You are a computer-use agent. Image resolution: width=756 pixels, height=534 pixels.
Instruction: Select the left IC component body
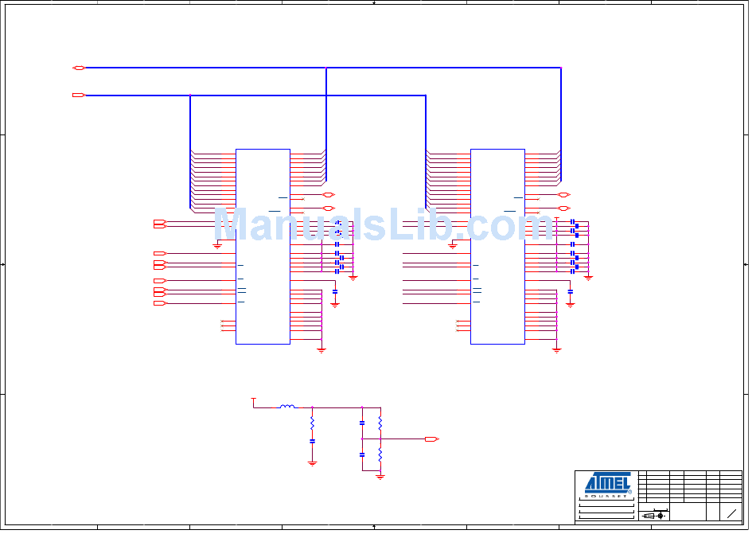click(263, 247)
